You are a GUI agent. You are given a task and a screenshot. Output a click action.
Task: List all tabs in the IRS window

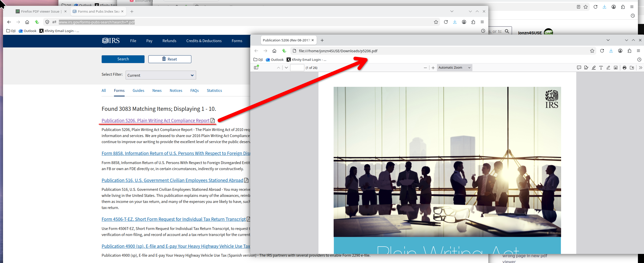tap(452, 11)
